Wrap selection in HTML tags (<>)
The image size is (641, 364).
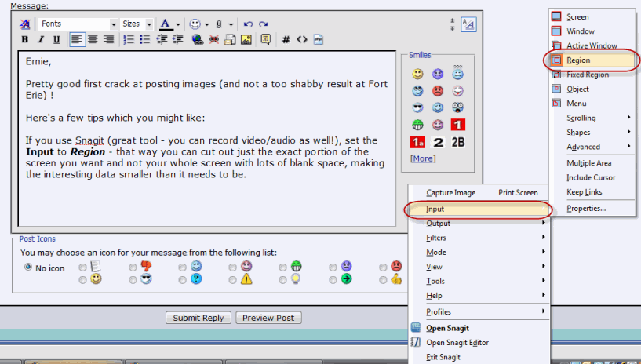[x=302, y=40]
